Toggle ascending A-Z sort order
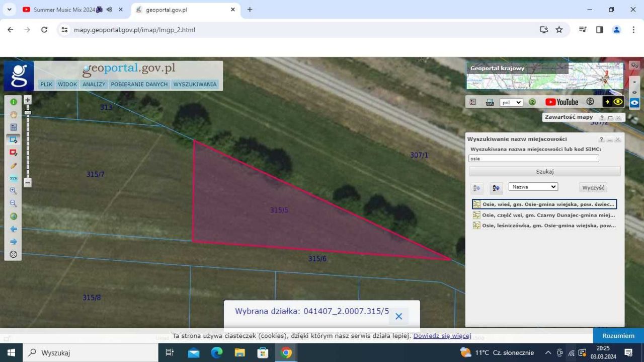Viewport: 644px width, 362px height. pos(477,188)
